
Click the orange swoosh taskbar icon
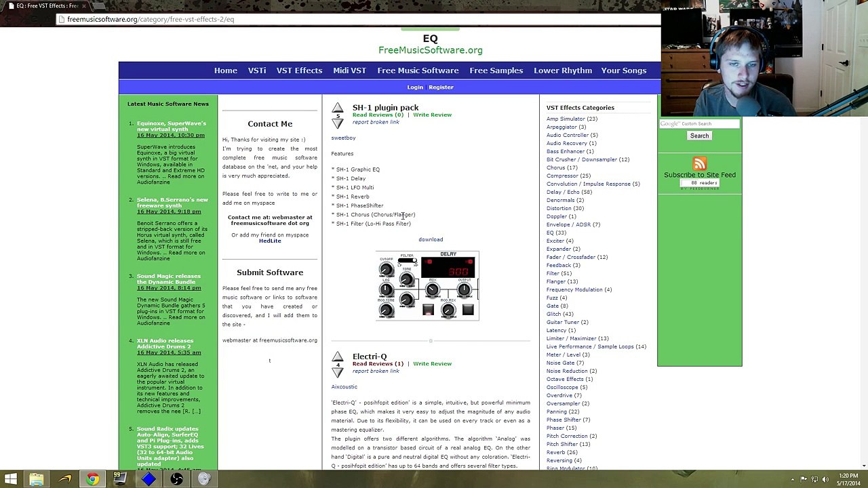(x=65, y=480)
